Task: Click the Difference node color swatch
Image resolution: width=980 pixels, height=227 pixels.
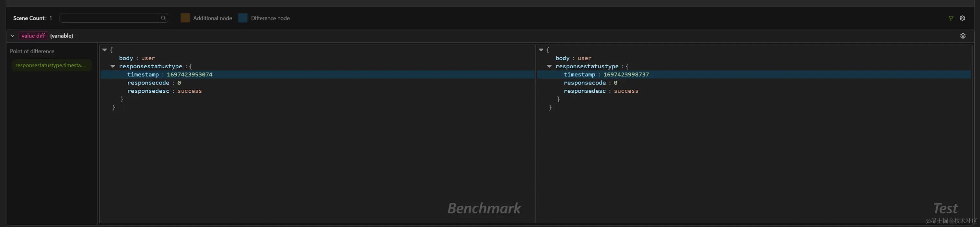Action: pos(243,18)
